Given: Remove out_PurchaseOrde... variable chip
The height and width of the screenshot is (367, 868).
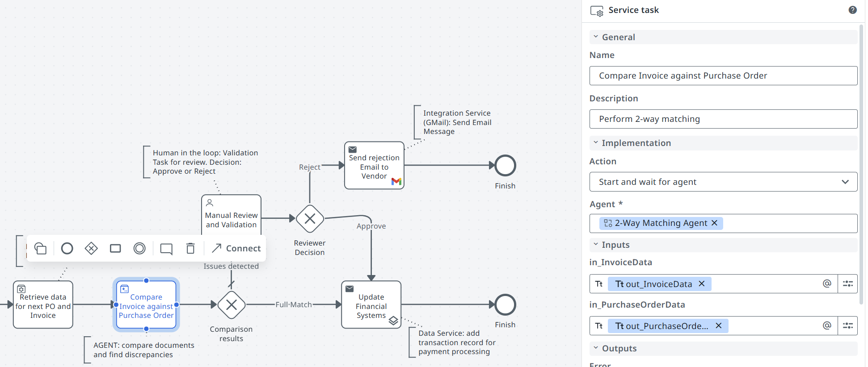Looking at the screenshot, I should (x=719, y=325).
